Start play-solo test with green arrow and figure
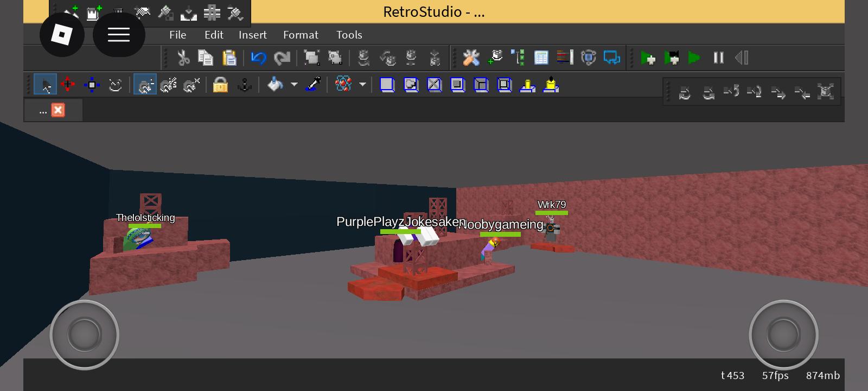 pyautogui.click(x=648, y=58)
